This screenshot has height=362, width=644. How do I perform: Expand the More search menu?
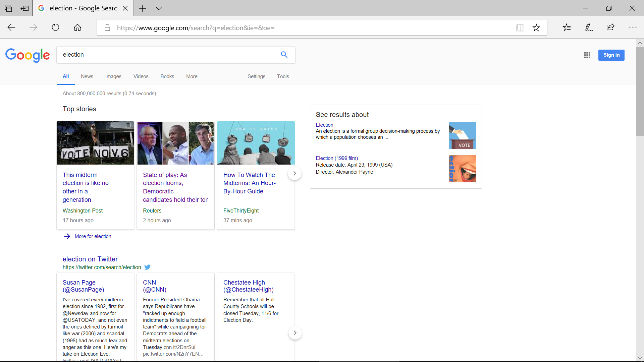pyautogui.click(x=192, y=76)
